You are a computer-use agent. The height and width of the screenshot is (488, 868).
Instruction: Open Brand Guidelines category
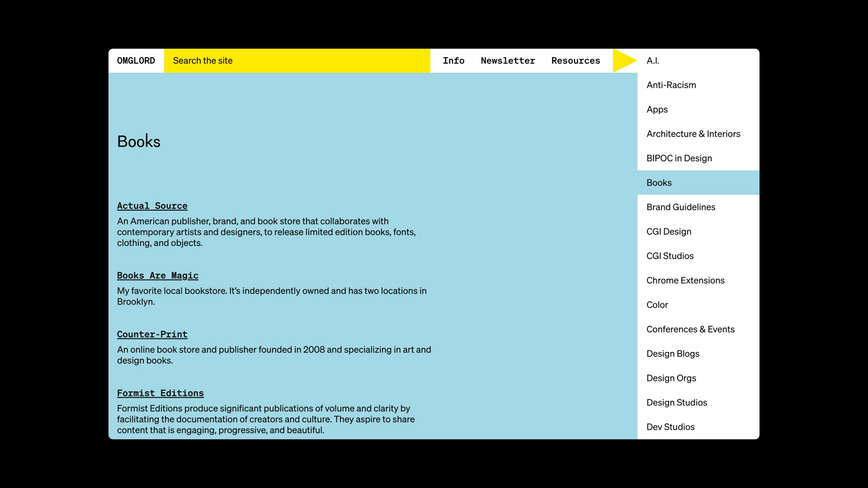(698, 207)
